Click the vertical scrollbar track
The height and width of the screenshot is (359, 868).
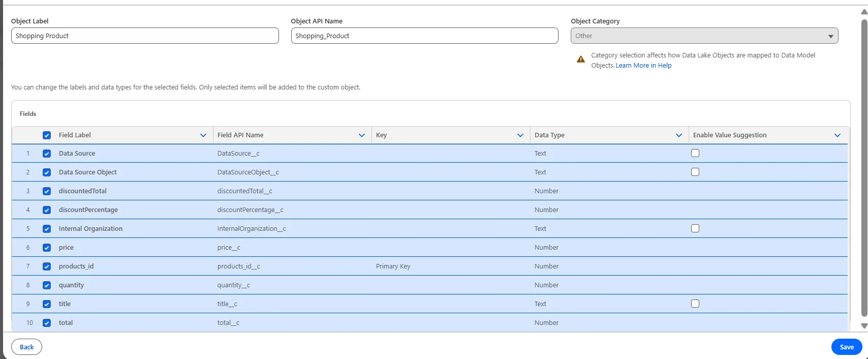(864, 168)
